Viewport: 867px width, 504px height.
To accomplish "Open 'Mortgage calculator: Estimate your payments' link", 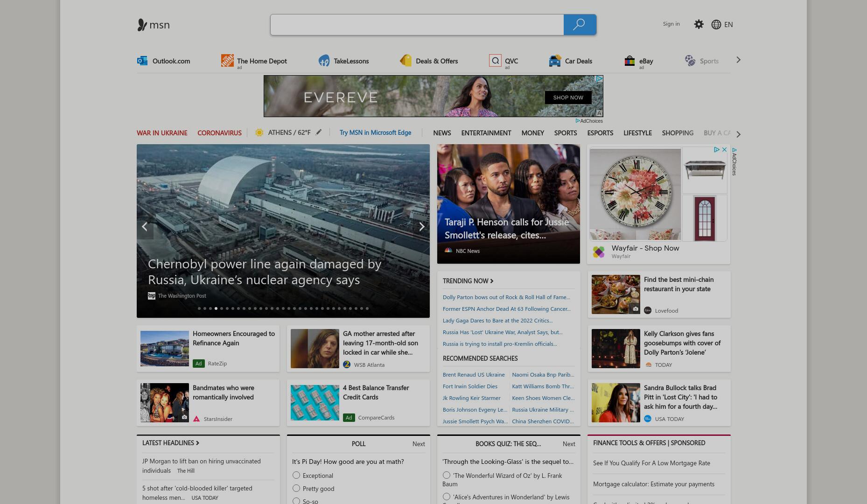I will [653, 484].
